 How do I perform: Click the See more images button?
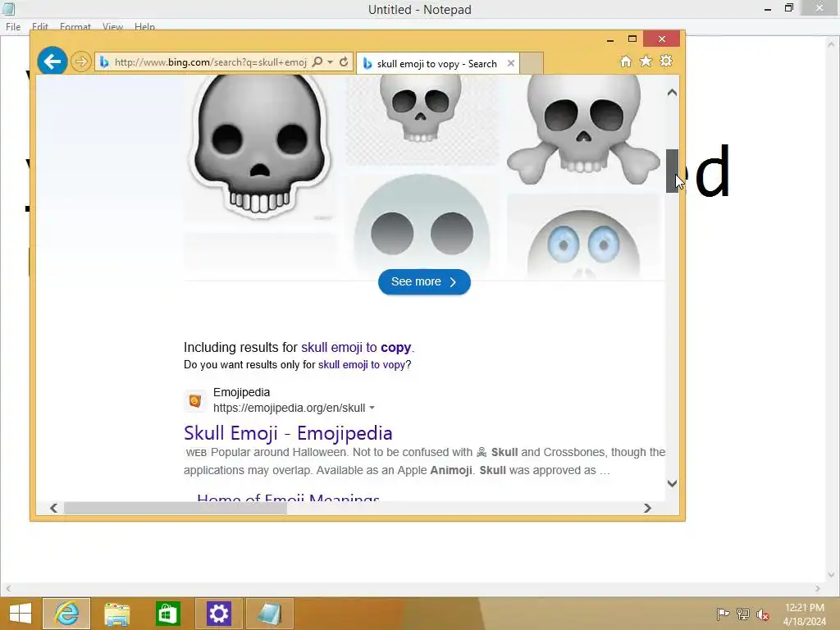(424, 282)
